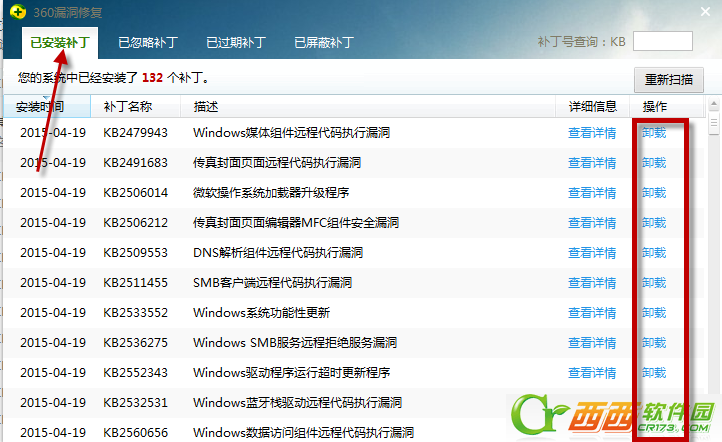Viewport: 722px width, 442px height.
Task: Open the 已屏蔽补丁 tab
Action: (x=324, y=43)
